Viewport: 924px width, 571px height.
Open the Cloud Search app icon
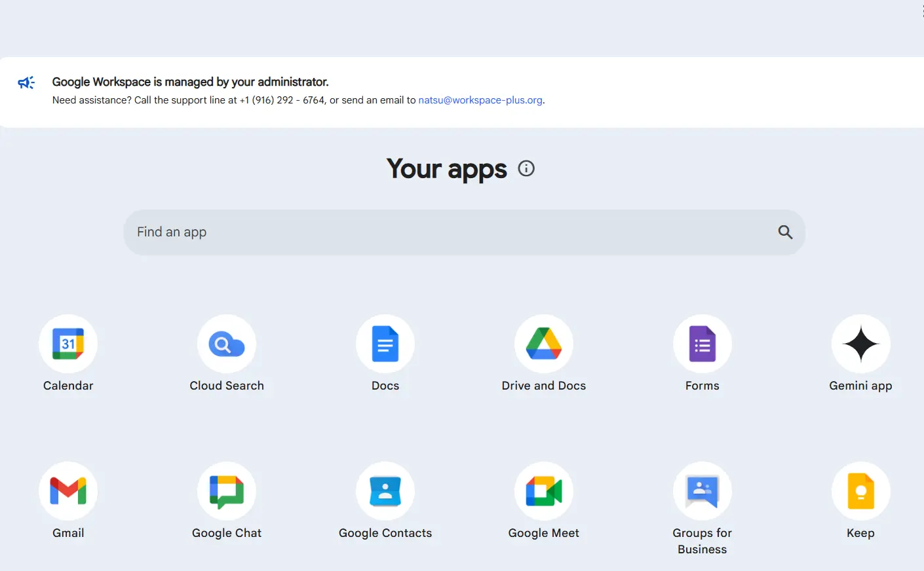pyautogui.click(x=227, y=344)
